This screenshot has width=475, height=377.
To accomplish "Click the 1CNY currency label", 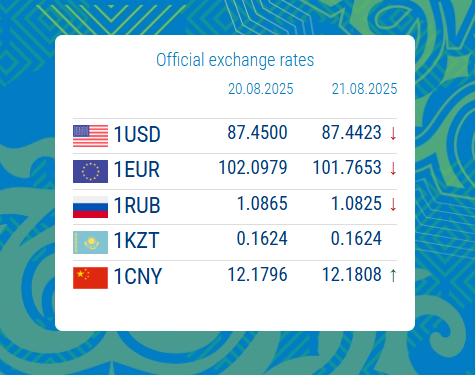I will [138, 276].
